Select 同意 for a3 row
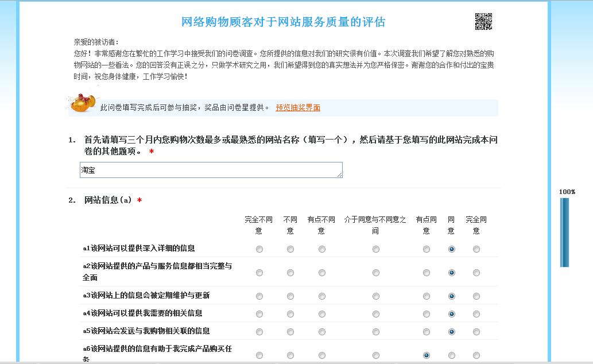 tap(452, 296)
